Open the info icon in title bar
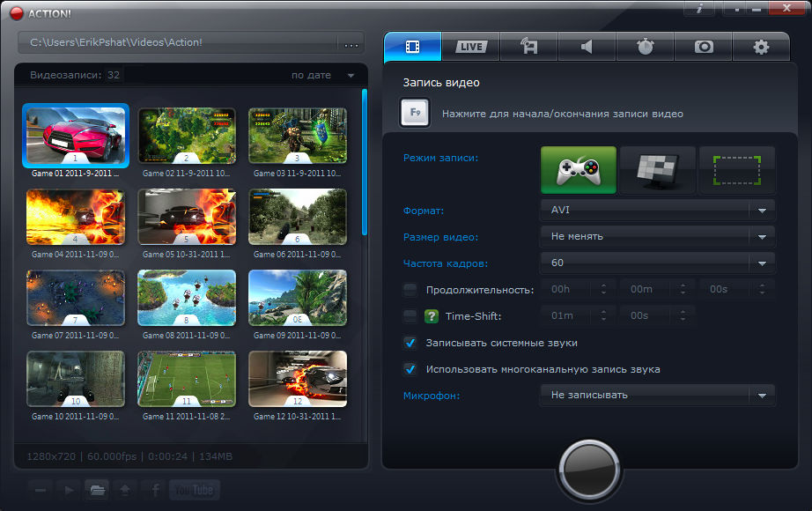 point(699,9)
